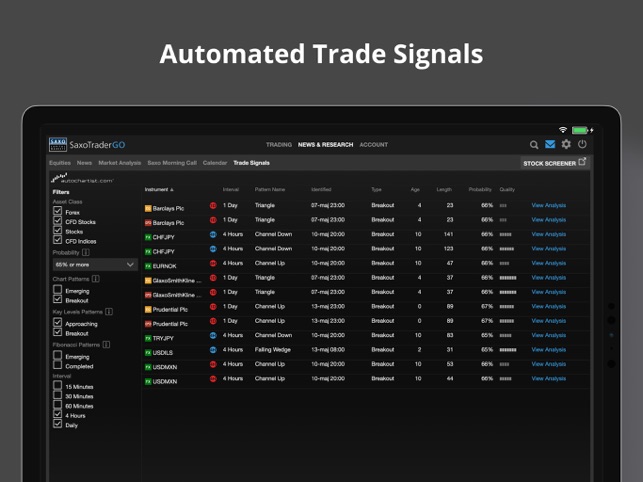643x482 pixels.
Task: Toggle the Daily interval checkbox
Action: click(57, 424)
